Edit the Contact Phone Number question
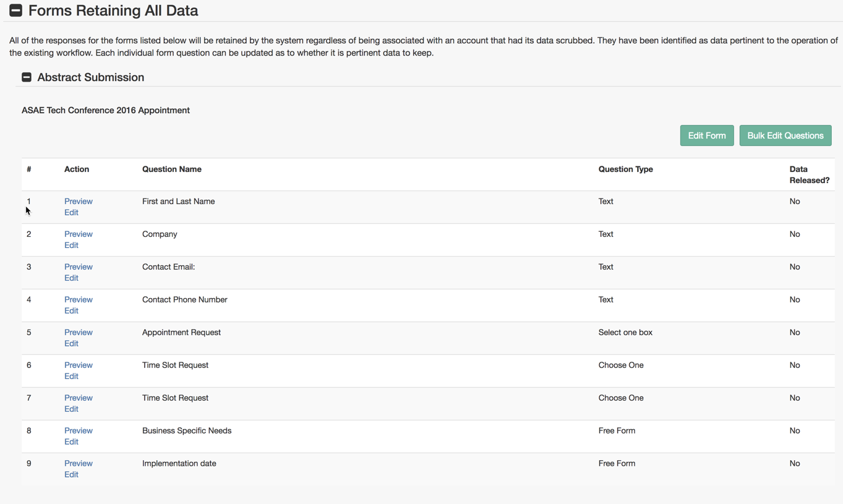 71,311
